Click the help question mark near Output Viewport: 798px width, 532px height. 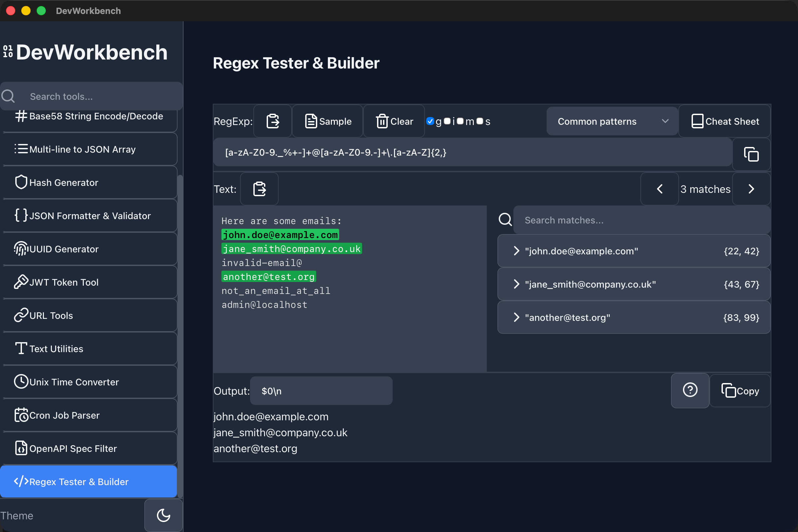(690, 390)
